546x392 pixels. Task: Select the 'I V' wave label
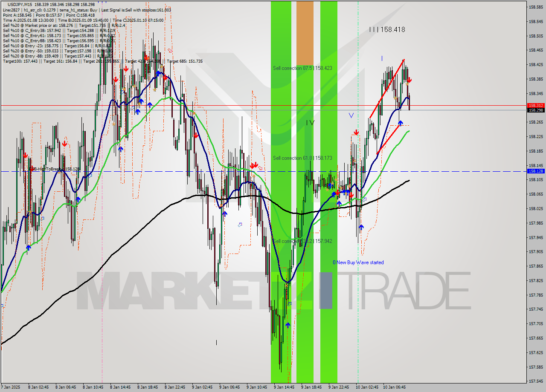click(310, 123)
